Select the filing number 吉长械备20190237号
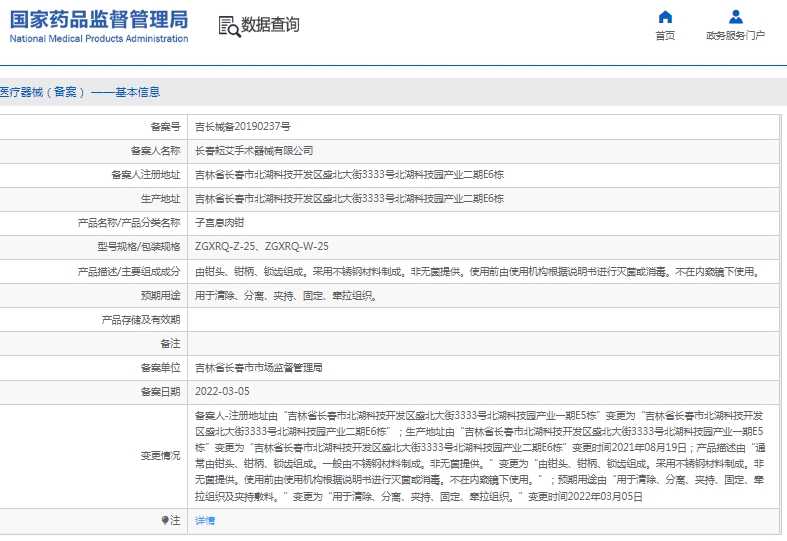 [242, 126]
